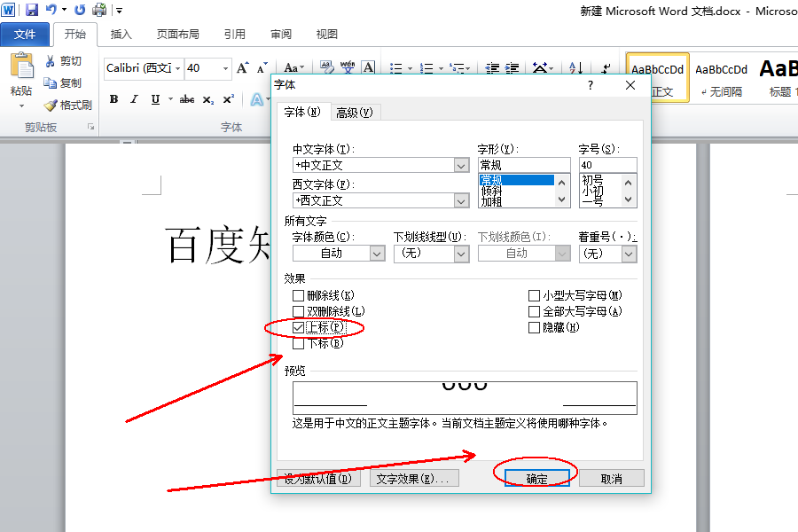The width and height of the screenshot is (798, 532).
Task: Click the Redo icon in the quick access toolbar
Action: (x=80, y=10)
